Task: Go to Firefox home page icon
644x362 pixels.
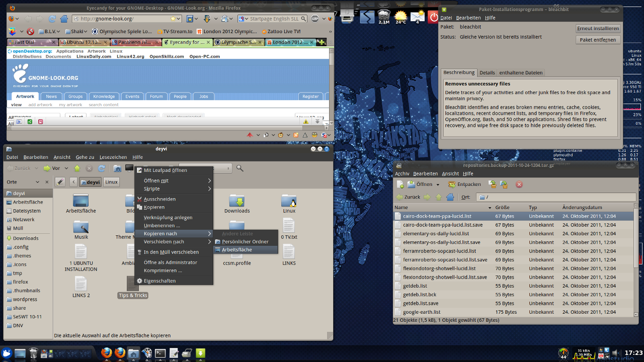Action: click(64, 19)
